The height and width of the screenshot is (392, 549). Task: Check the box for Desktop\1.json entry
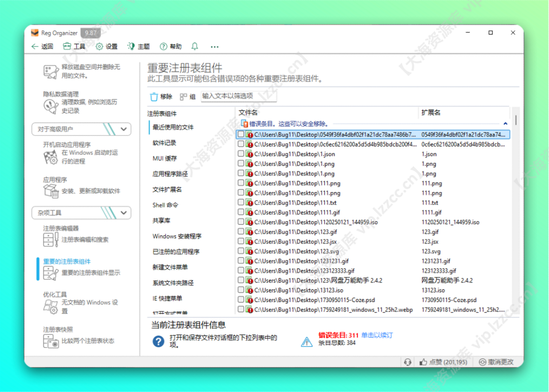(241, 154)
